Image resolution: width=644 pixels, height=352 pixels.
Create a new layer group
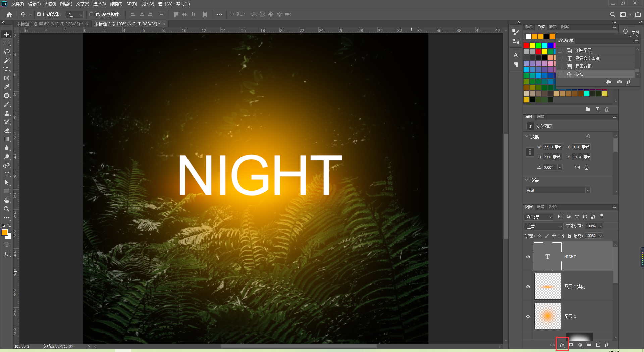[x=589, y=345]
